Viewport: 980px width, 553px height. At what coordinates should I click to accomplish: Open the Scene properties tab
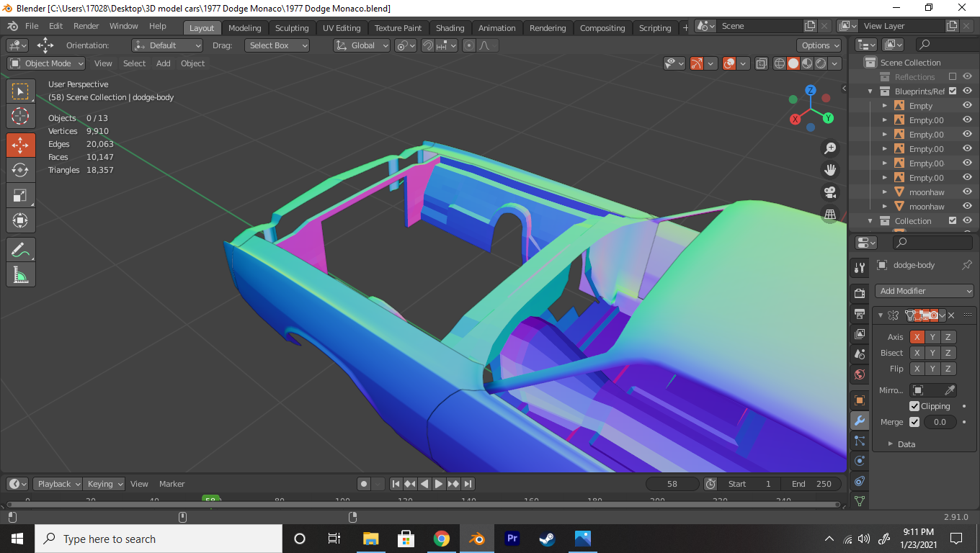coord(859,354)
